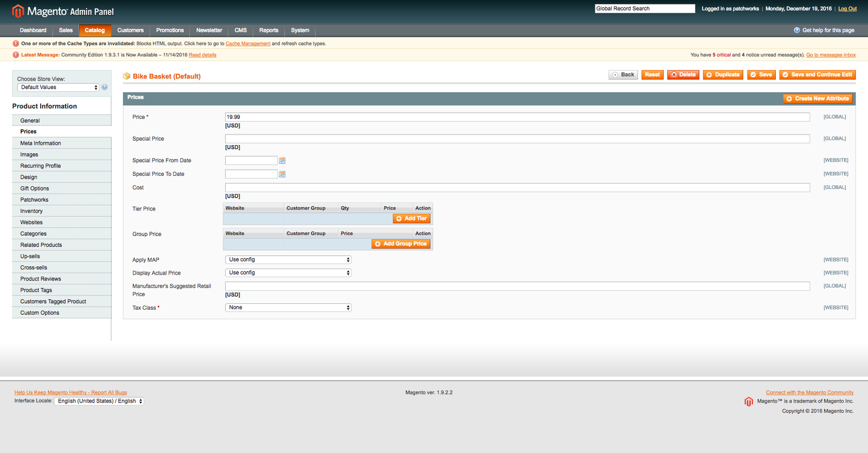The height and width of the screenshot is (453, 868).
Task: Open the Images tab
Action: [62, 155]
